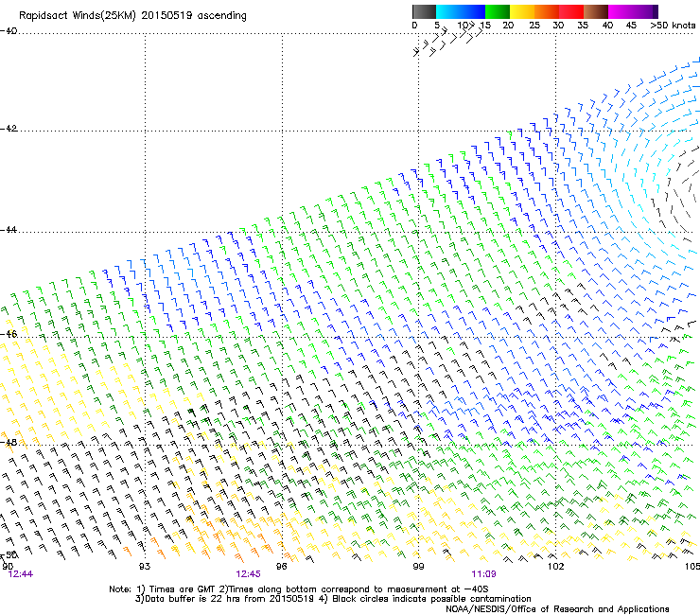
Task: Click the '45' legend tick label
Action: [x=631, y=26]
